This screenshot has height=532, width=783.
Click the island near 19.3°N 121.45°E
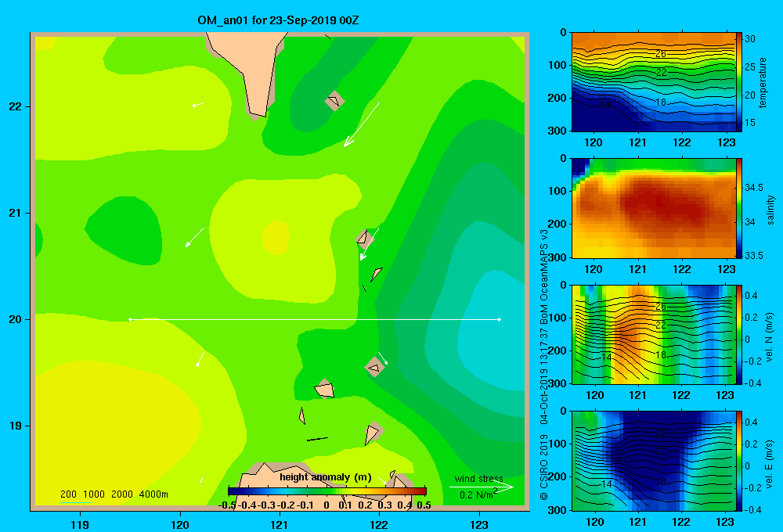[324, 389]
